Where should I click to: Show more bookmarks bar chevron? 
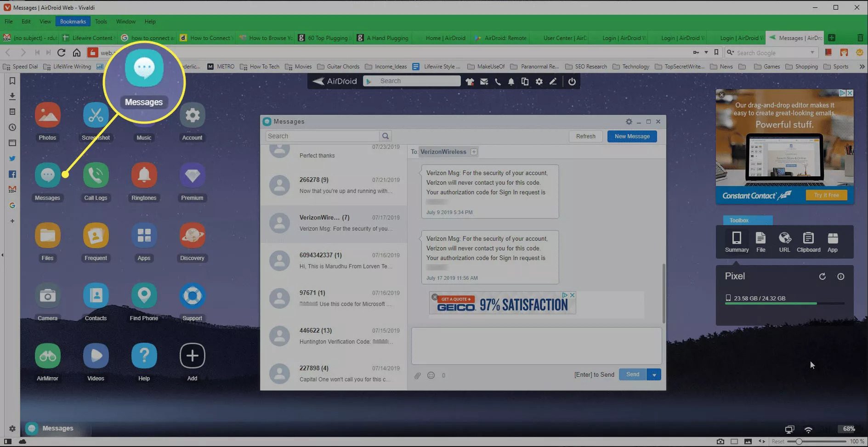tap(862, 67)
